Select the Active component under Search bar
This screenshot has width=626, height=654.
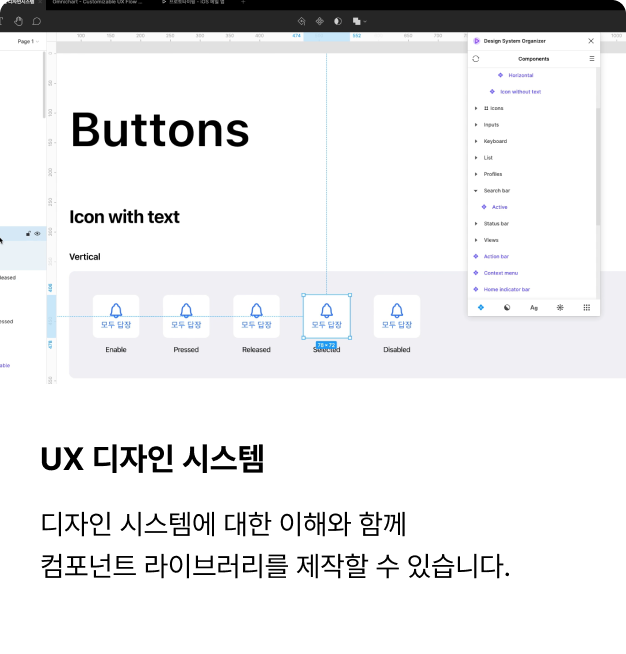point(500,207)
